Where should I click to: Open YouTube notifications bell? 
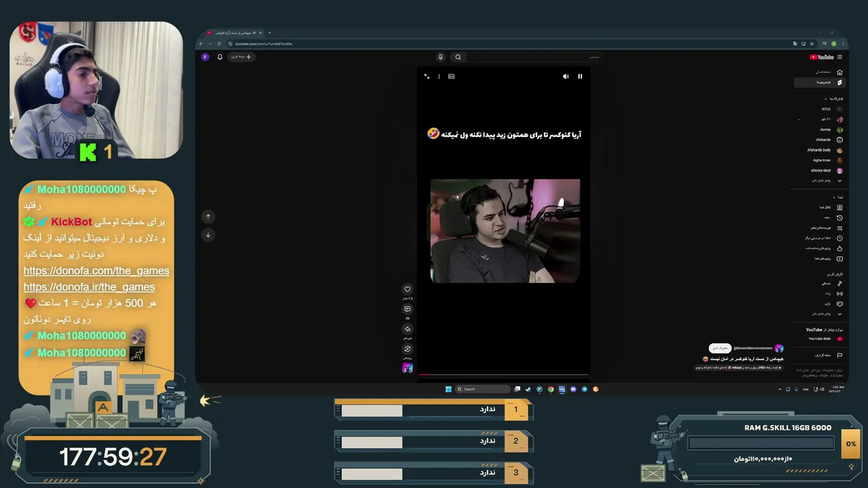click(220, 57)
